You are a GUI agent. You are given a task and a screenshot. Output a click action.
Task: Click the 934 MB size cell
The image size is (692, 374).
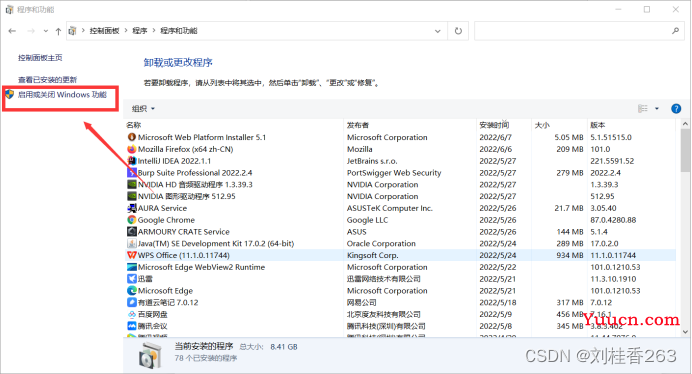[570, 255]
